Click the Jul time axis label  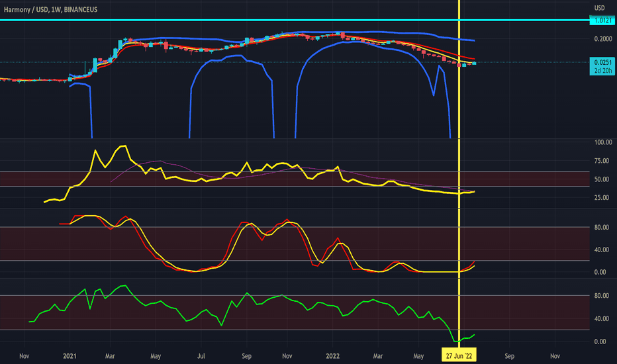coord(201,356)
